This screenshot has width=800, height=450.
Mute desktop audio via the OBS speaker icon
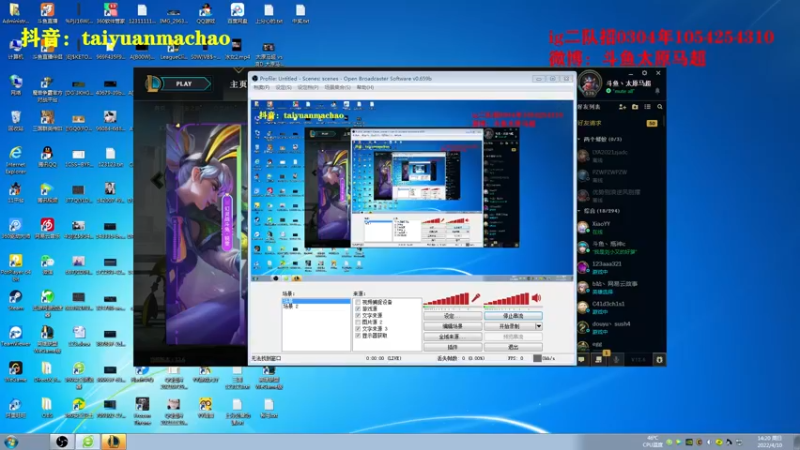536,298
